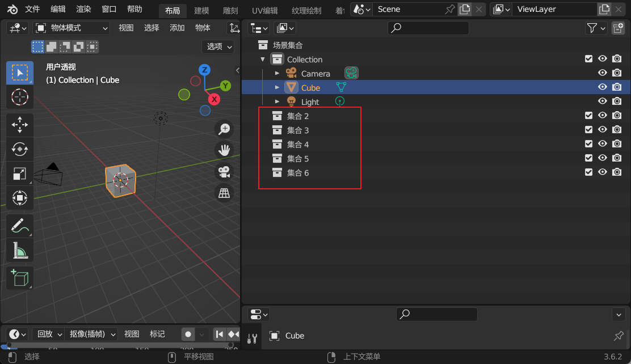Click the 回放 playback button

(x=45, y=334)
